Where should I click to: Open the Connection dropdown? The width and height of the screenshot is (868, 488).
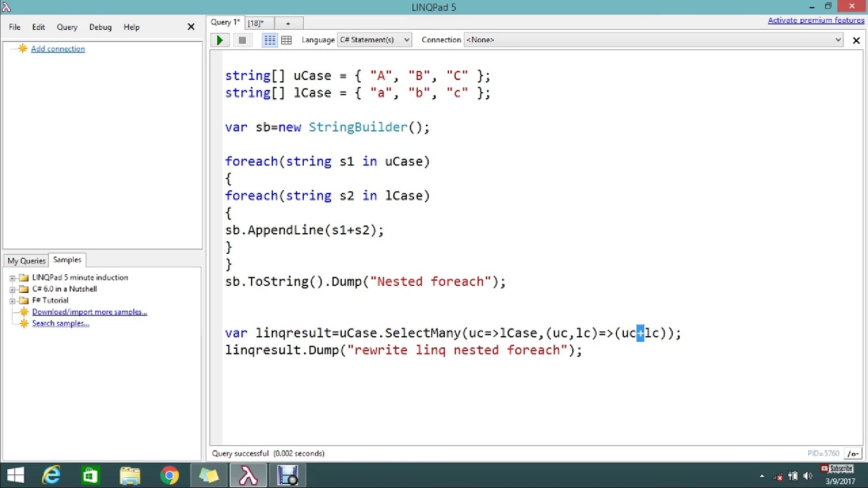coord(838,40)
